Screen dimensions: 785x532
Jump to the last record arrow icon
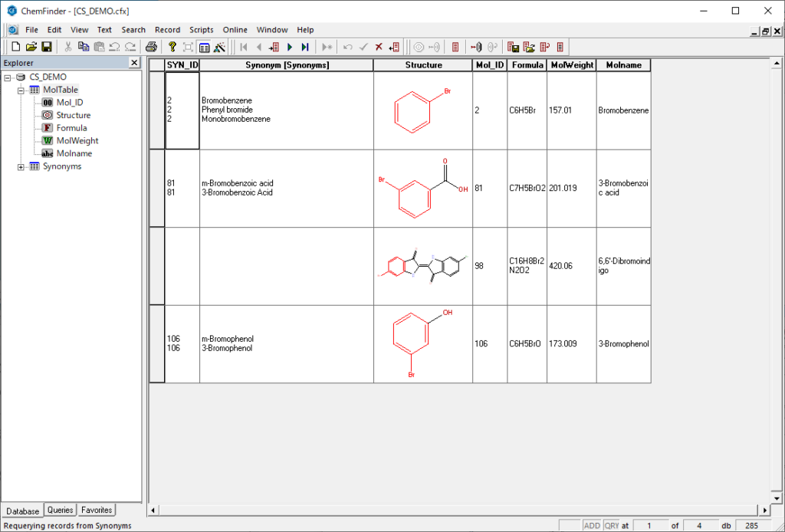coord(305,47)
